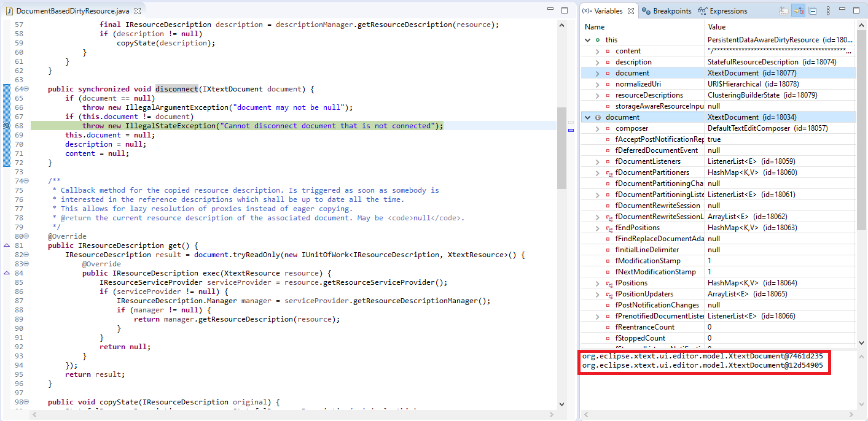This screenshot has width=868, height=421.
Task: Toggle Show Logical Structure in the Variables view
Action: click(x=799, y=10)
